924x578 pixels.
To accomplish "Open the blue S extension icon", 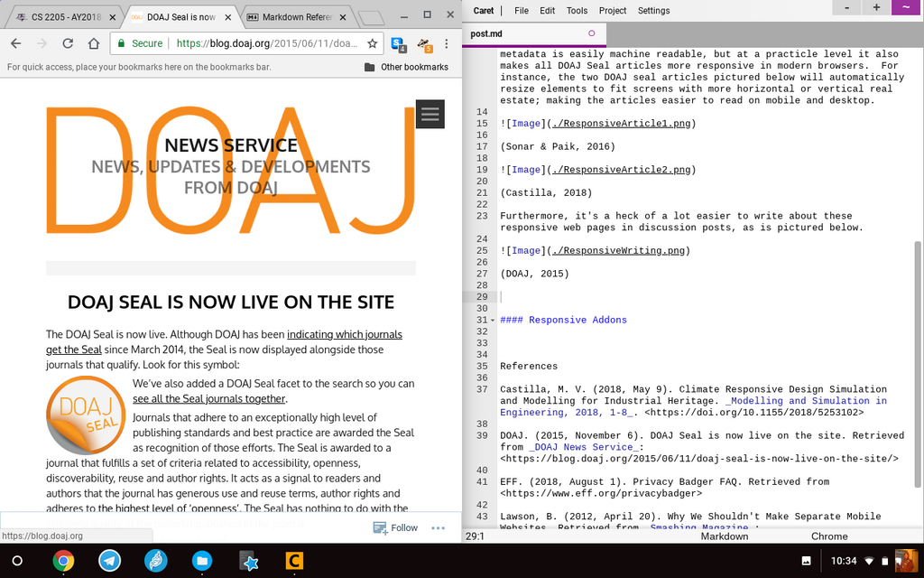I will tap(398, 44).
